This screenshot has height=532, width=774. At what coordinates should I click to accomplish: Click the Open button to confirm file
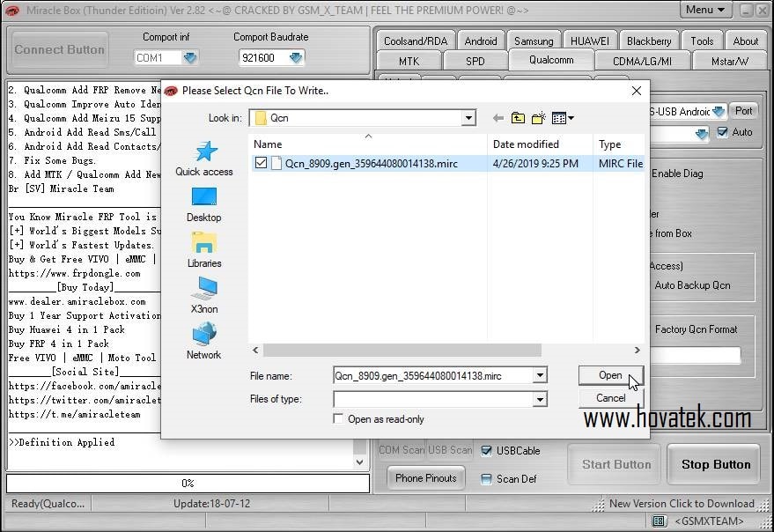(x=610, y=374)
